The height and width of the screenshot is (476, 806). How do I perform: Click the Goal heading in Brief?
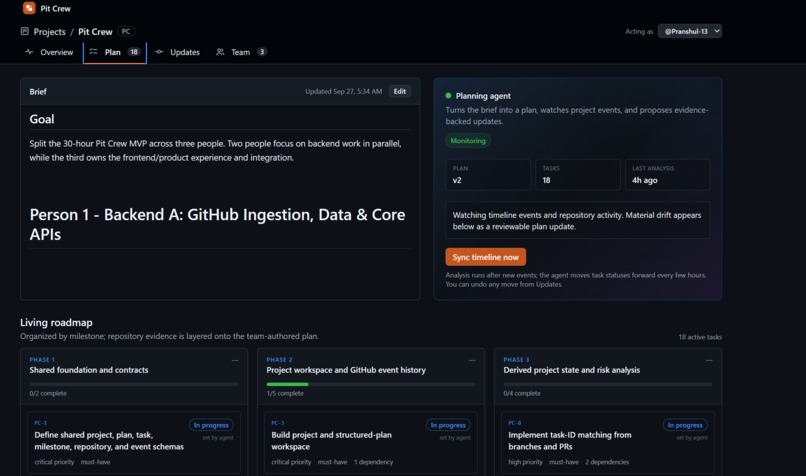coord(42,119)
